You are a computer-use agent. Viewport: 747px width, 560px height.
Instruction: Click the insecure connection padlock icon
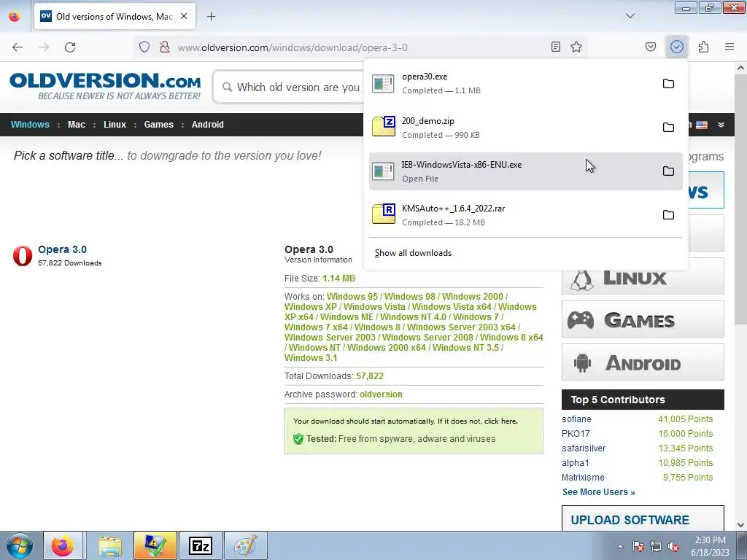(x=165, y=47)
